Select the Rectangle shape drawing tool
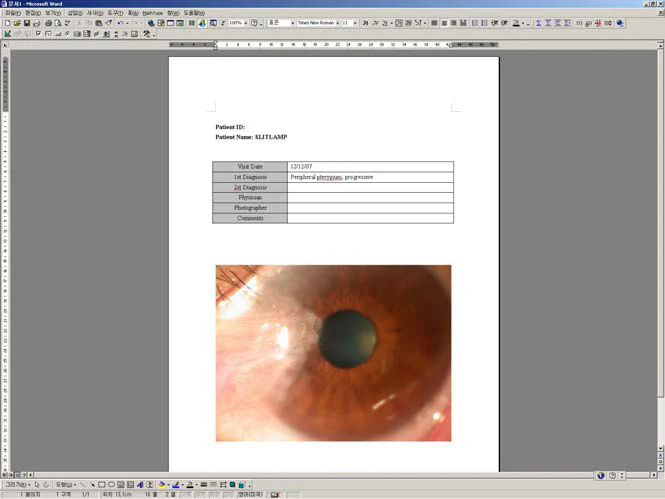Viewport: 665px width, 499px height. (x=101, y=484)
